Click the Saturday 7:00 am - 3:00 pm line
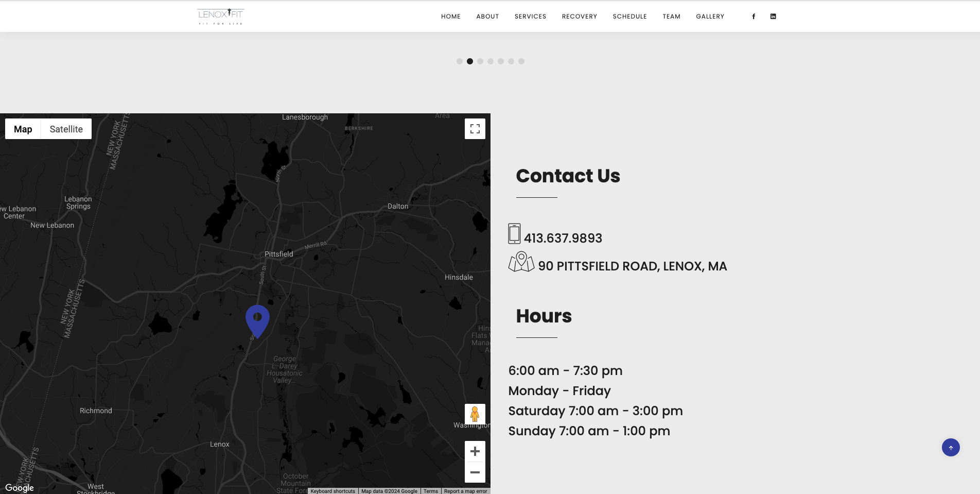The height and width of the screenshot is (494, 980). (x=596, y=411)
